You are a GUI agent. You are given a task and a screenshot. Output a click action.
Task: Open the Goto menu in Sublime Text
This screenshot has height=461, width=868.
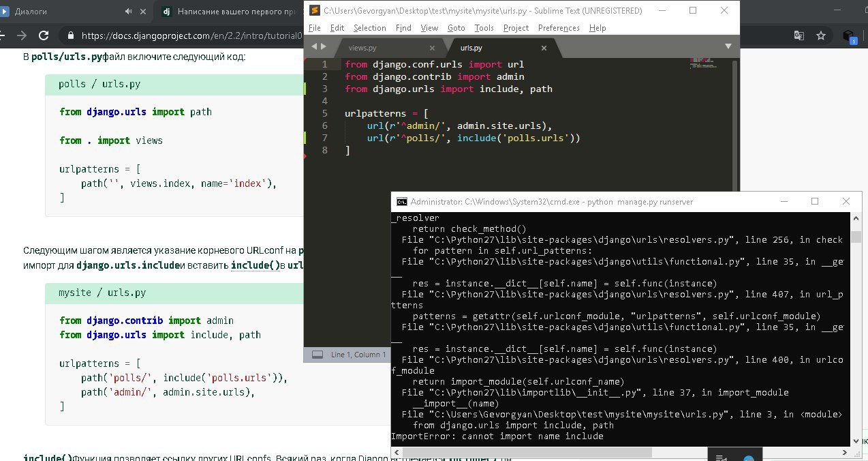tap(456, 28)
